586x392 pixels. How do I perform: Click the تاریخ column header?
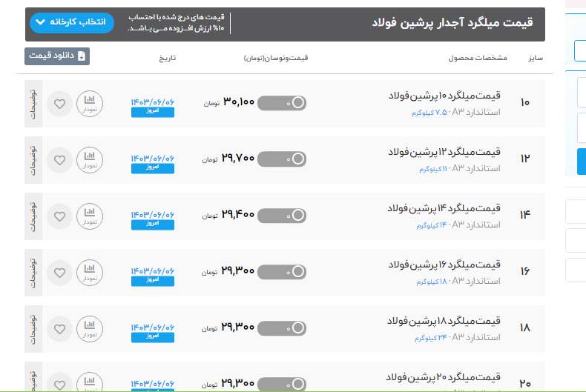click(167, 58)
